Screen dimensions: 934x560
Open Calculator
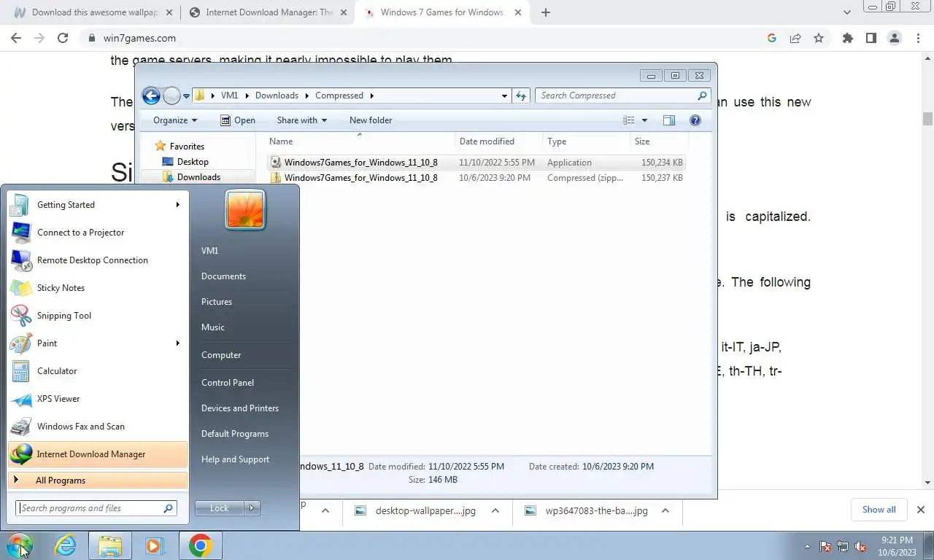tap(97, 371)
